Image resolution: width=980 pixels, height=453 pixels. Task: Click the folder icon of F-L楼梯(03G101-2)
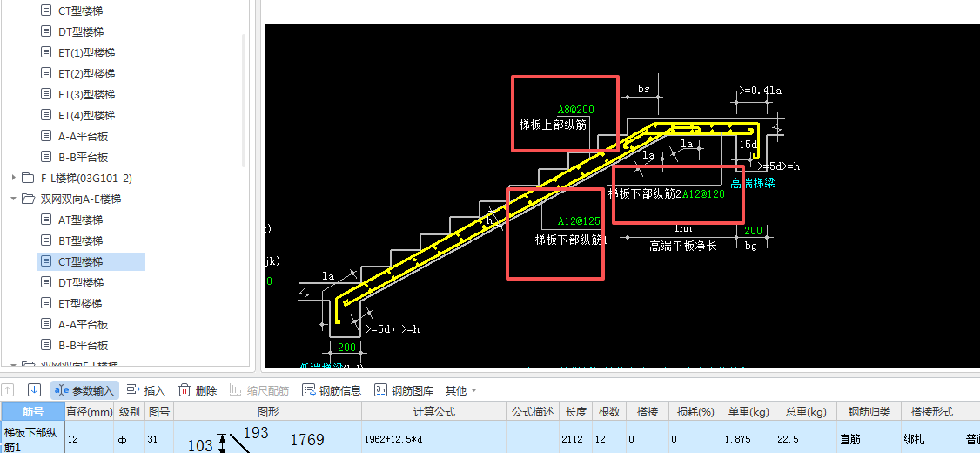(x=28, y=178)
